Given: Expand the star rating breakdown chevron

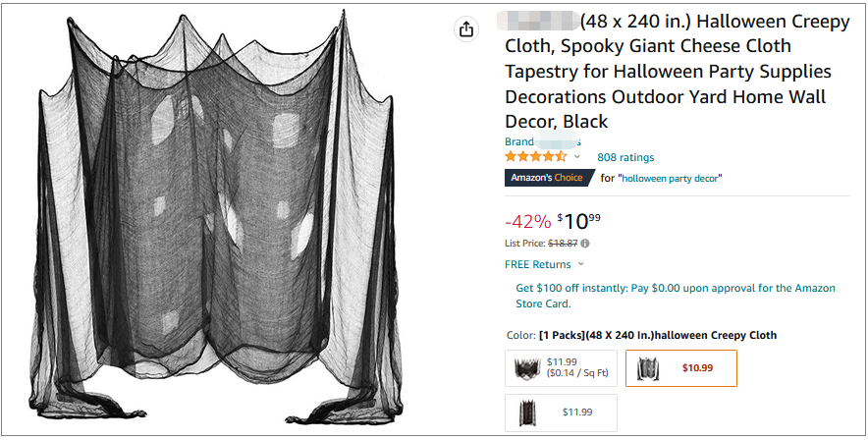Looking at the screenshot, I should pos(577,157).
